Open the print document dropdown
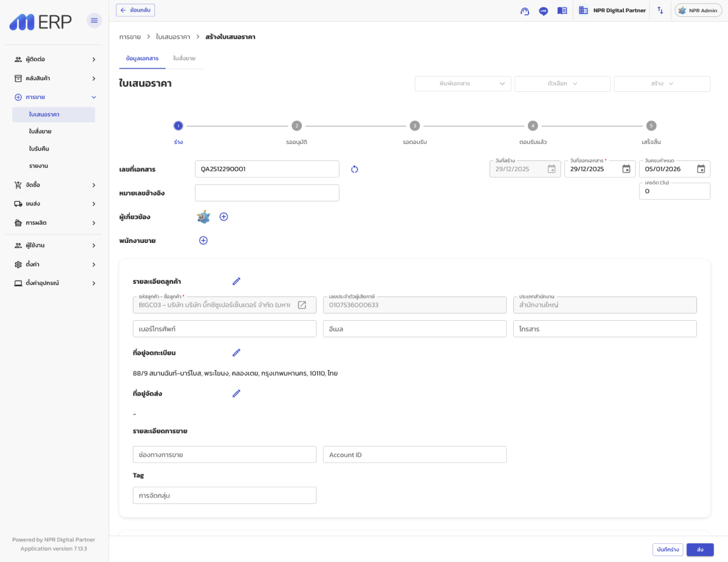The height and width of the screenshot is (562, 728). [x=463, y=84]
